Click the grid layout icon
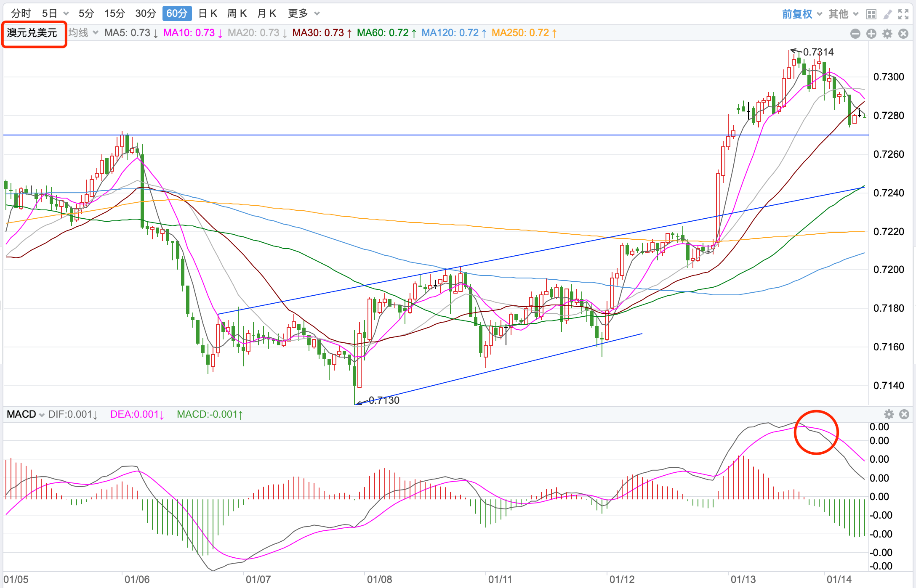 pos(871,14)
